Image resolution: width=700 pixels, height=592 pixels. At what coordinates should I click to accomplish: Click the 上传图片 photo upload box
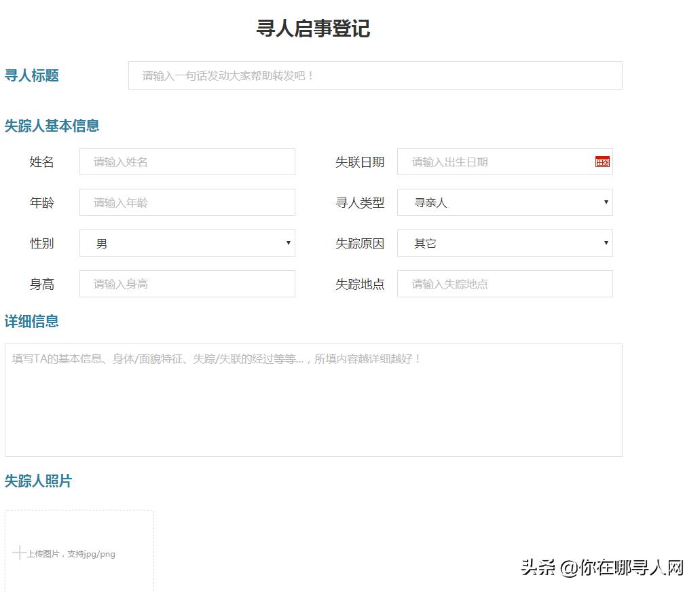click(79, 550)
